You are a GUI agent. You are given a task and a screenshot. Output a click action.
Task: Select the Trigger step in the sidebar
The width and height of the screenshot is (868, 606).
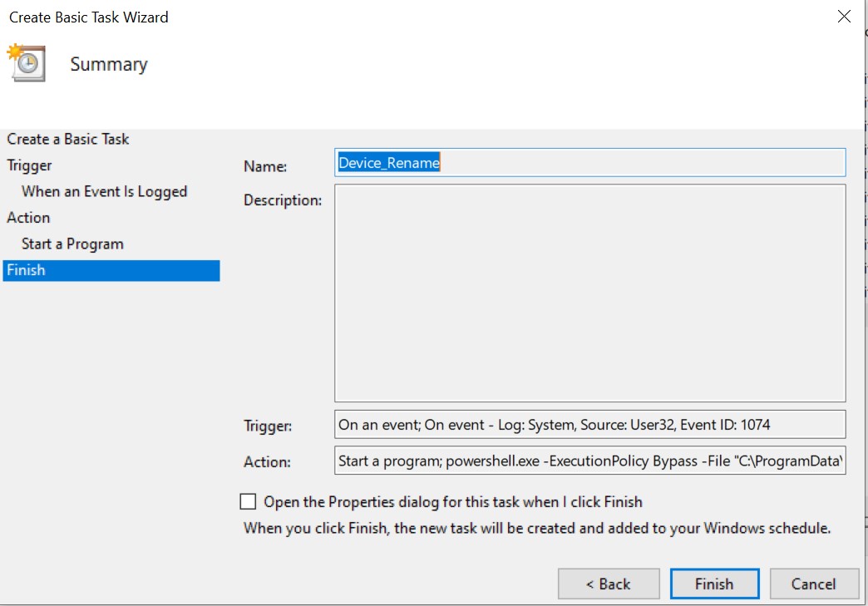29,165
